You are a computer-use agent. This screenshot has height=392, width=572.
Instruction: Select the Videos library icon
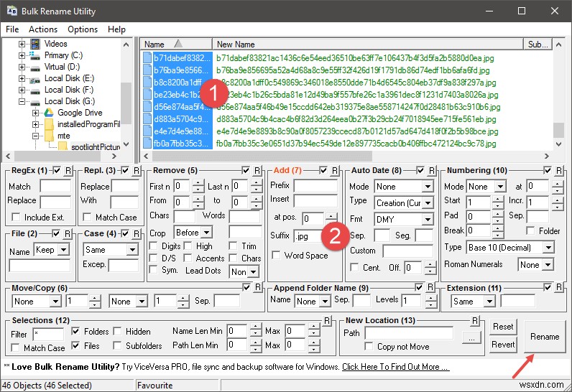tap(35, 44)
